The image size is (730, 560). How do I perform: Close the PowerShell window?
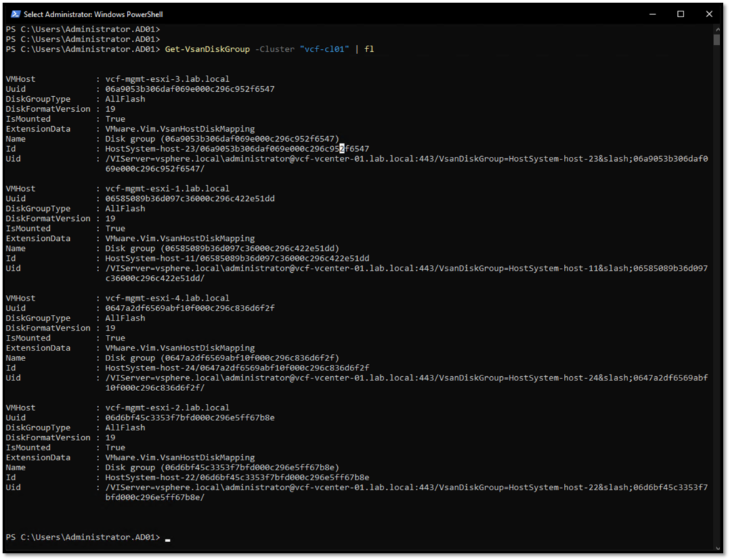708,14
